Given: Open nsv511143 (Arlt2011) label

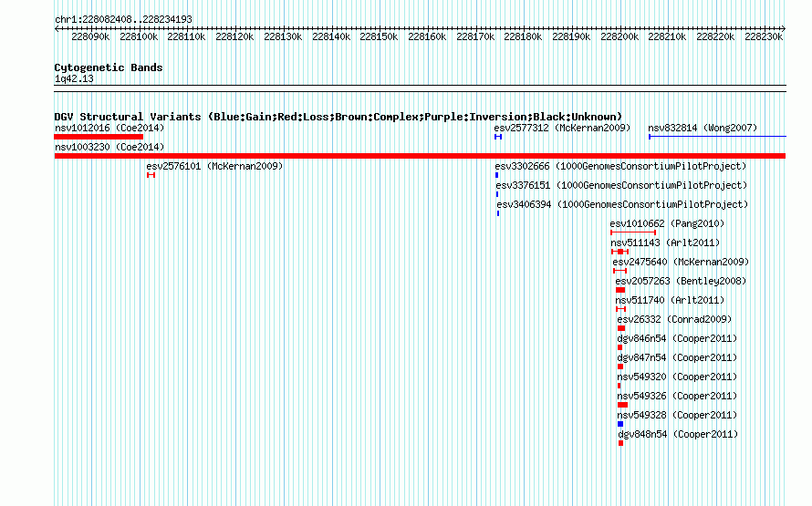Looking at the screenshot, I should pyautogui.click(x=665, y=243).
